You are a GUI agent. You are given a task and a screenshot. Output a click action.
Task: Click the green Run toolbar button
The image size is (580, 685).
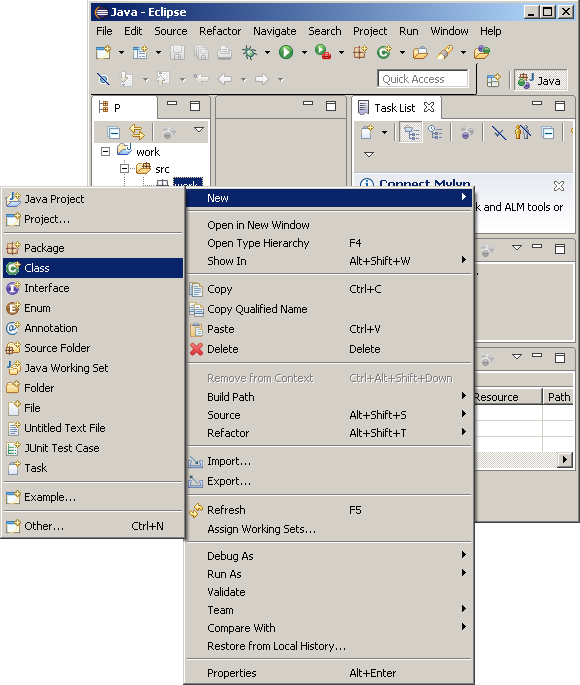(x=286, y=52)
